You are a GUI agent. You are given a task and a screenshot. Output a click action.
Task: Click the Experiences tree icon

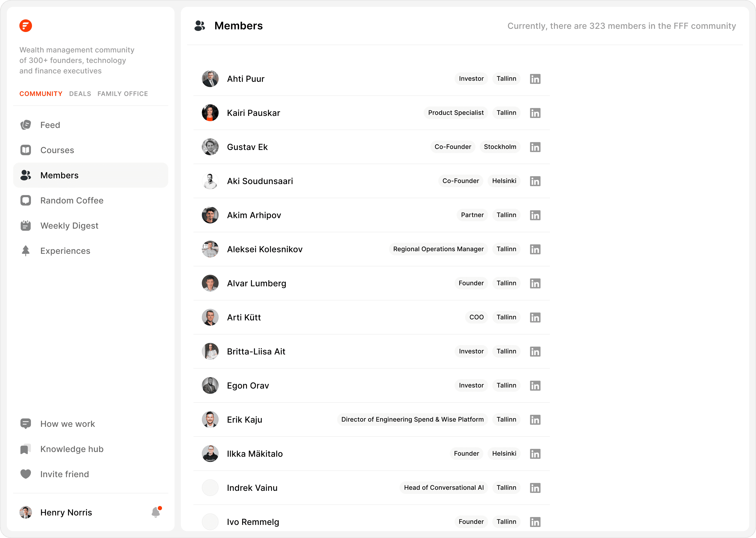[25, 251]
